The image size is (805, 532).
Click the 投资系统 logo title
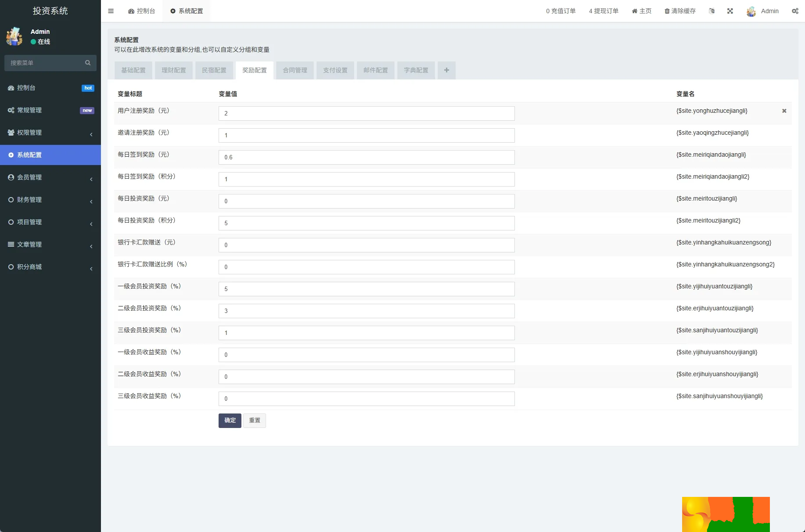point(50,11)
